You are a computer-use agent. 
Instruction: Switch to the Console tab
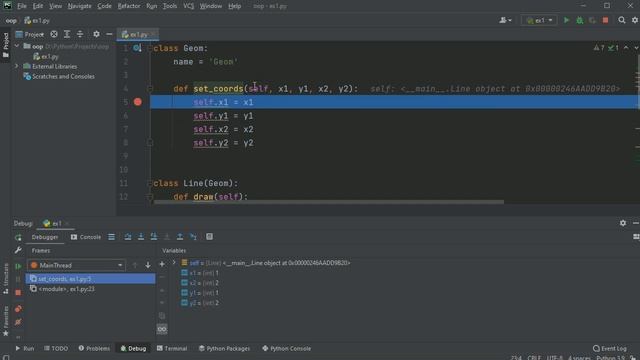click(x=86, y=237)
